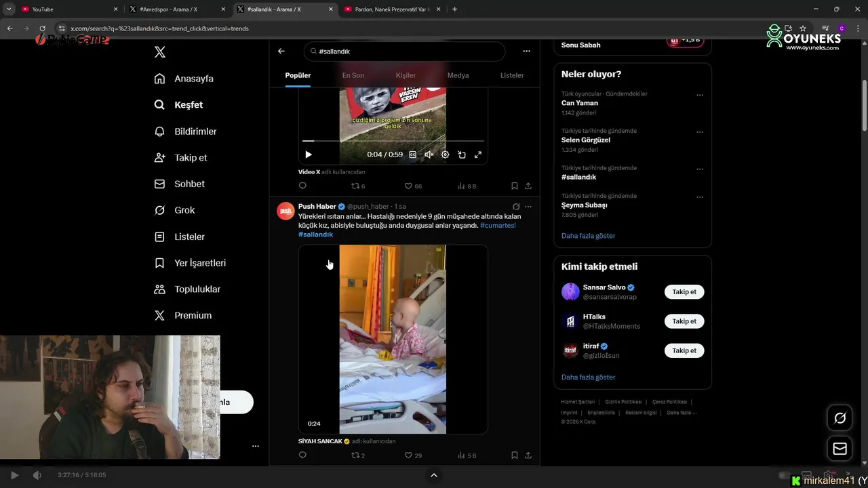Open #sallandık trend options menu
The image size is (868, 488).
tap(700, 169)
